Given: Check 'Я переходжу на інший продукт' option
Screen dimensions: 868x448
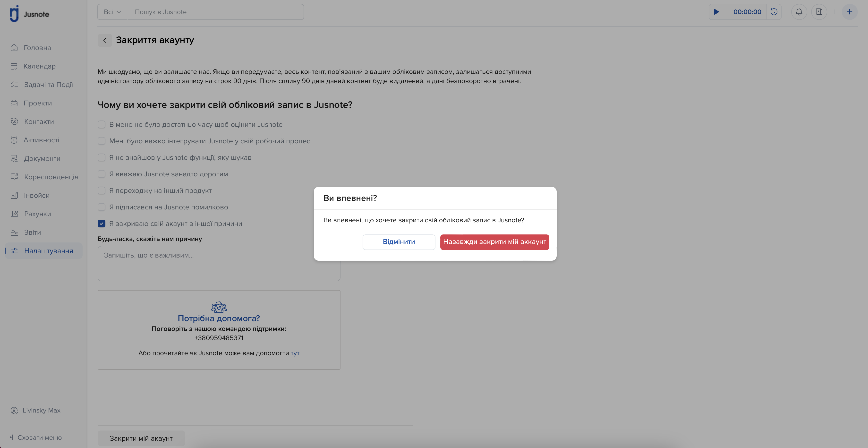Looking at the screenshot, I should click(x=102, y=191).
